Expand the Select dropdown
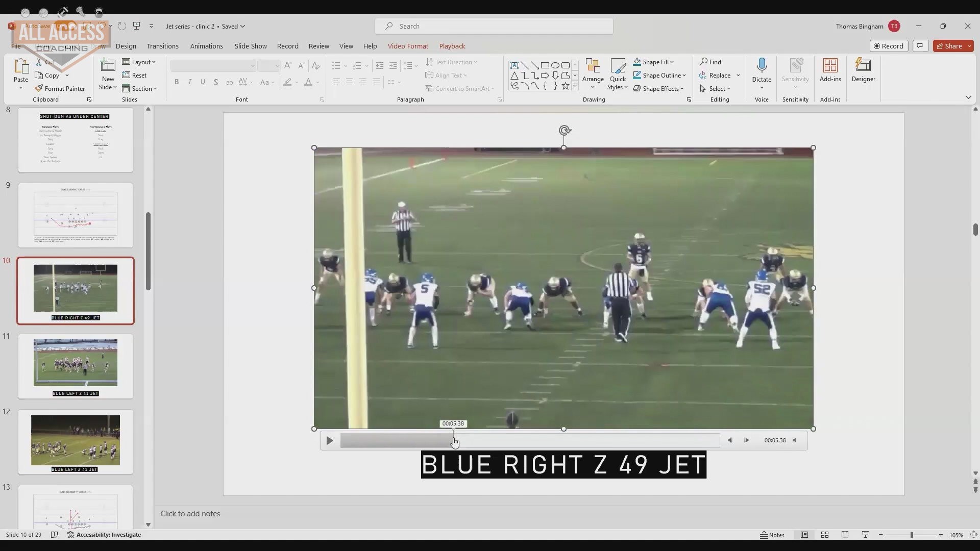Viewport: 980px width, 551px height. click(x=715, y=88)
